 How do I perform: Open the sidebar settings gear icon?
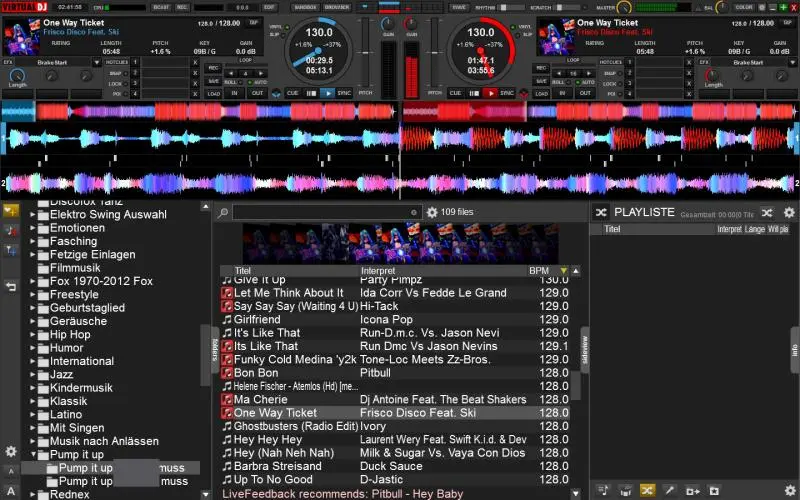(x=11, y=452)
